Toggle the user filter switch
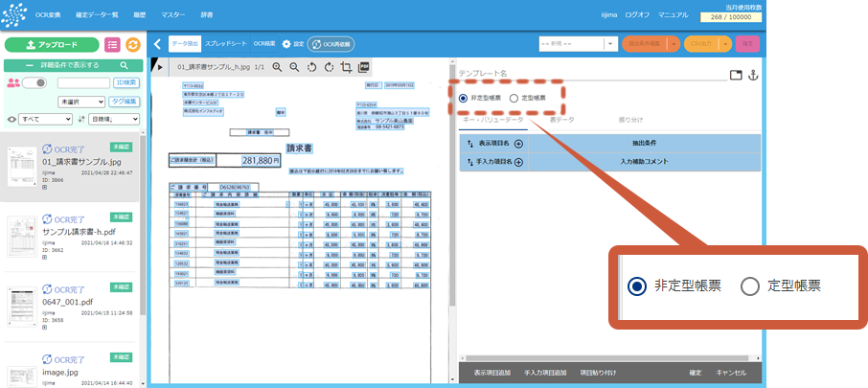The image size is (868, 388). [x=34, y=83]
